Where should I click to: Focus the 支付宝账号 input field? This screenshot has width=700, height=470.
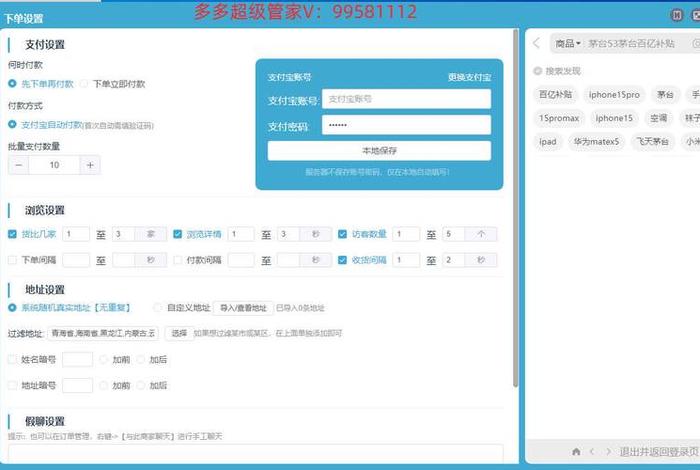coord(406,99)
